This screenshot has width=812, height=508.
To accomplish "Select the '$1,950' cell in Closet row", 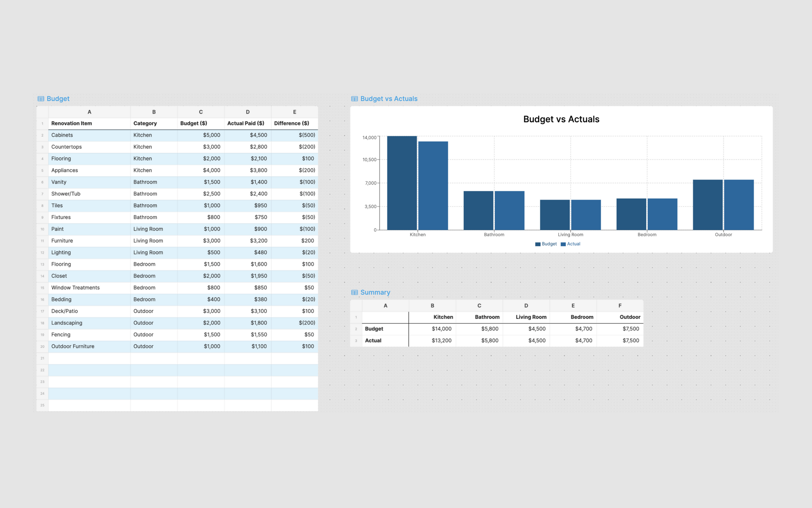I will pyautogui.click(x=248, y=276).
